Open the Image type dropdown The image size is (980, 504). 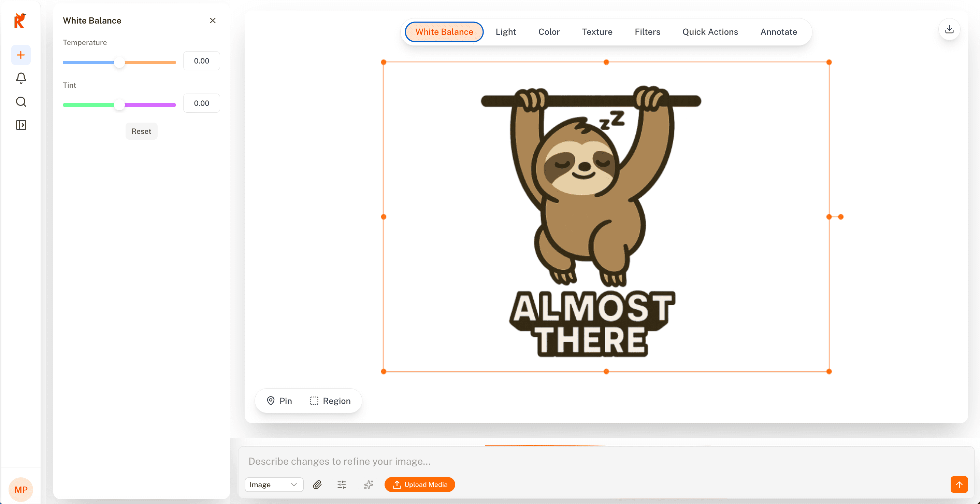pyautogui.click(x=274, y=485)
